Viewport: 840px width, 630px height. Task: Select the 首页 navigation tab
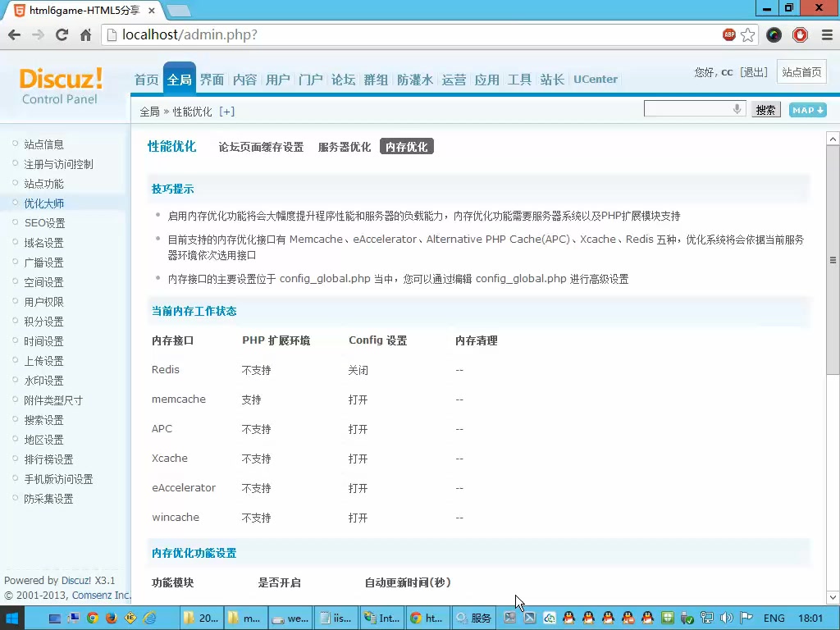coord(146,80)
